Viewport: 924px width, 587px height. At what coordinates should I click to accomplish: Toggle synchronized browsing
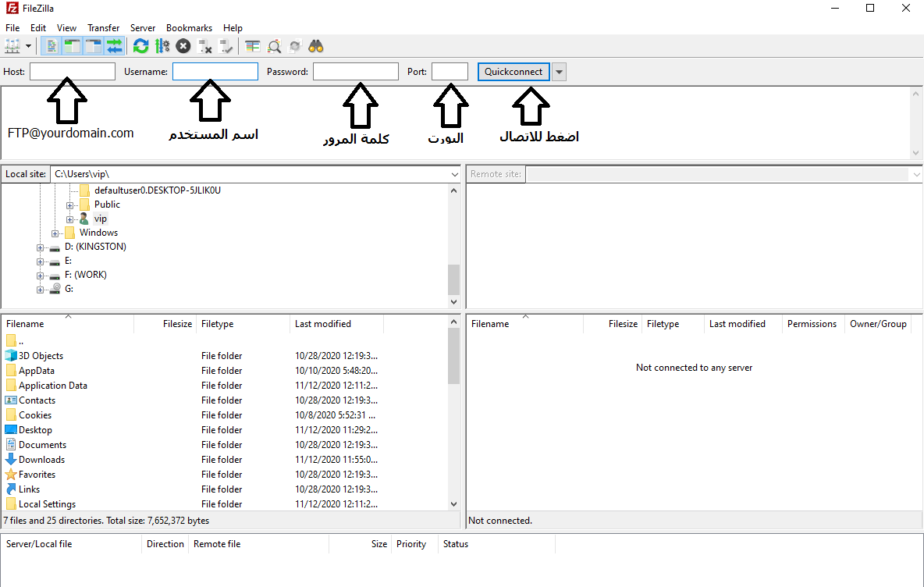coord(295,46)
